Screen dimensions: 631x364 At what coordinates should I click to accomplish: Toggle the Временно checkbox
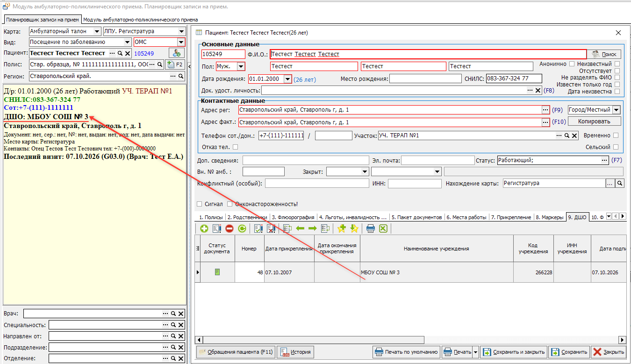[616, 136]
